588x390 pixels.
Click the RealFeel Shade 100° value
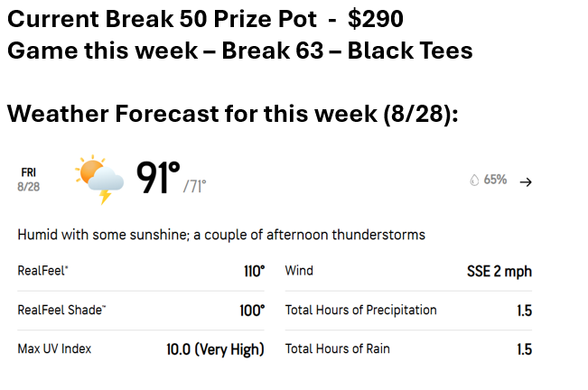pos(252,311)
